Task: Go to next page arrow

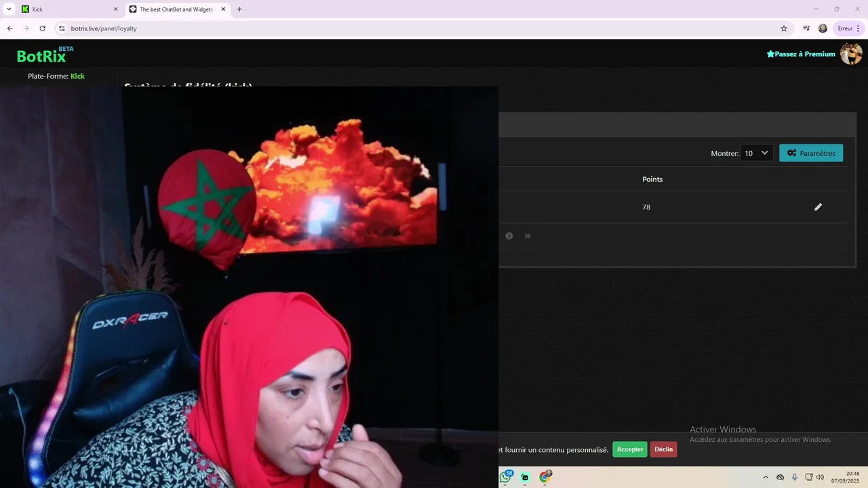Action: 509,236
